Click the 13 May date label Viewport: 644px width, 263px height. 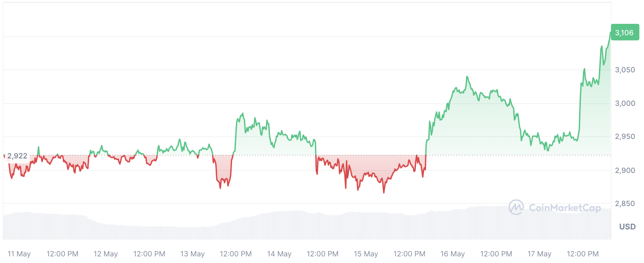coord(193,254)
